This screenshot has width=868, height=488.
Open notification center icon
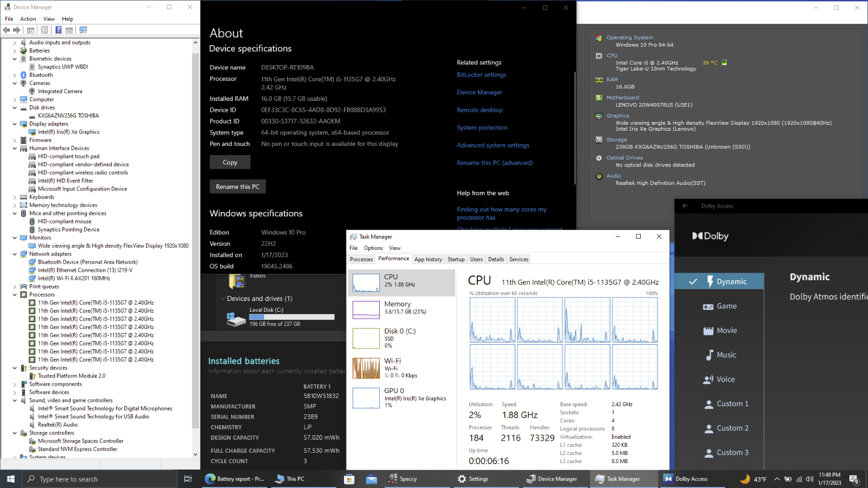(854, 479)
